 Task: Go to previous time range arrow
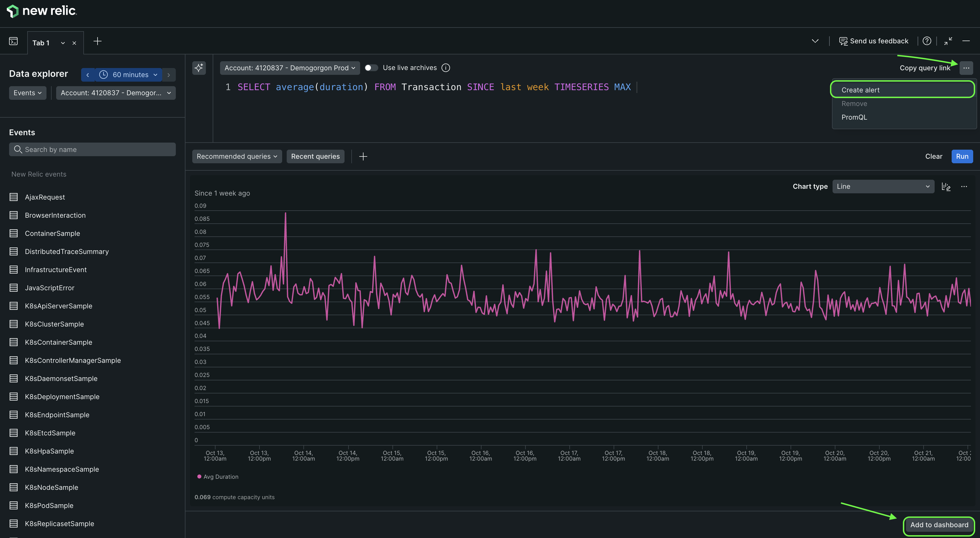pyautogui.click(x=88, y=75)
